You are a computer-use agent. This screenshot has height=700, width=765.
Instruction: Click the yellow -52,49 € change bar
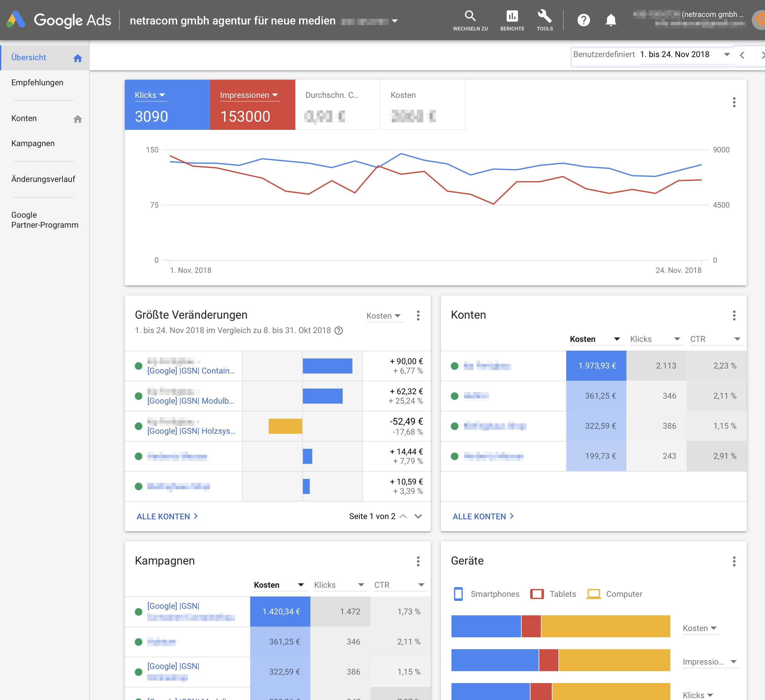pyautogui.click(x=285, y=426)
